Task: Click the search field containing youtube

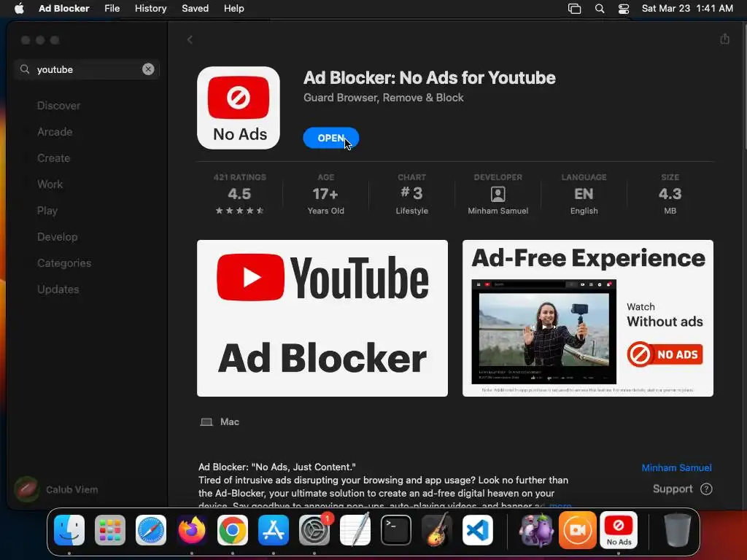Action: (x=87, y=69)
